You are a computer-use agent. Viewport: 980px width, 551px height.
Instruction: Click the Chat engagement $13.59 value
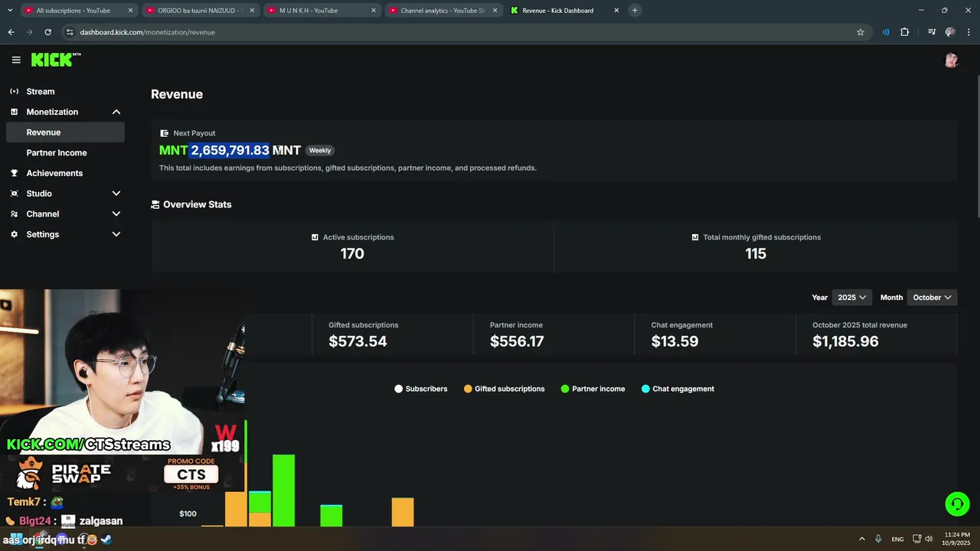coord(675,341)
